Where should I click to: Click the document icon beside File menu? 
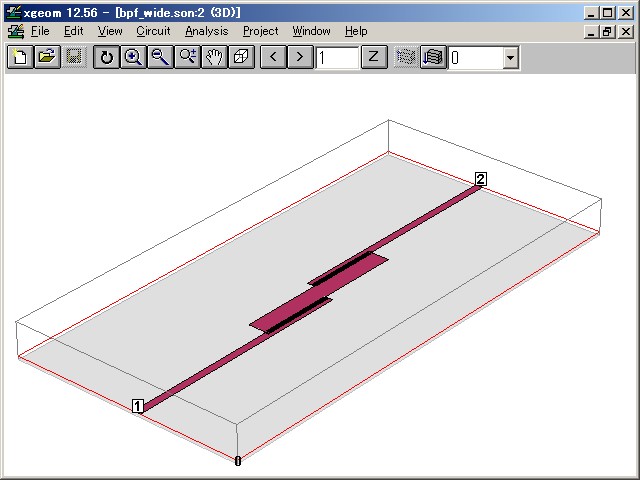tap(16, 31)
